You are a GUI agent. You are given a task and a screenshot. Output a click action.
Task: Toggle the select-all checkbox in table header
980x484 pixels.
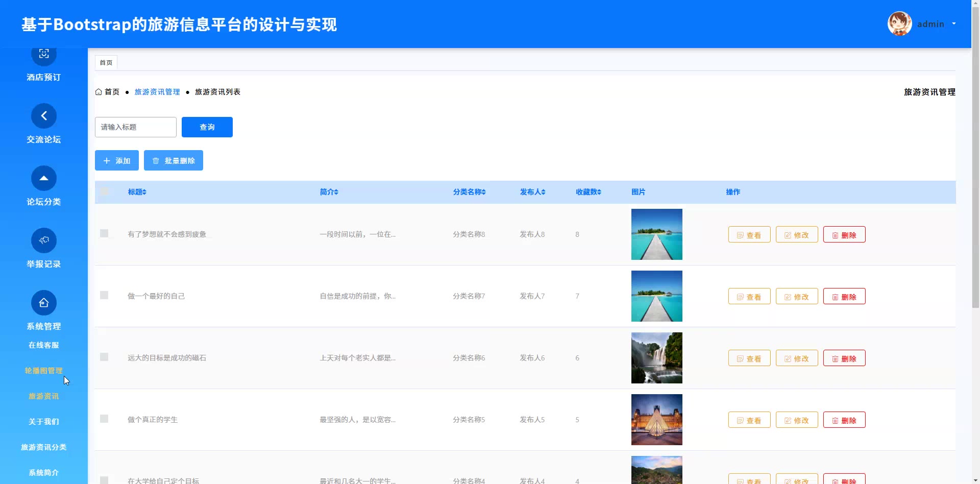click(x=104, y=192)
